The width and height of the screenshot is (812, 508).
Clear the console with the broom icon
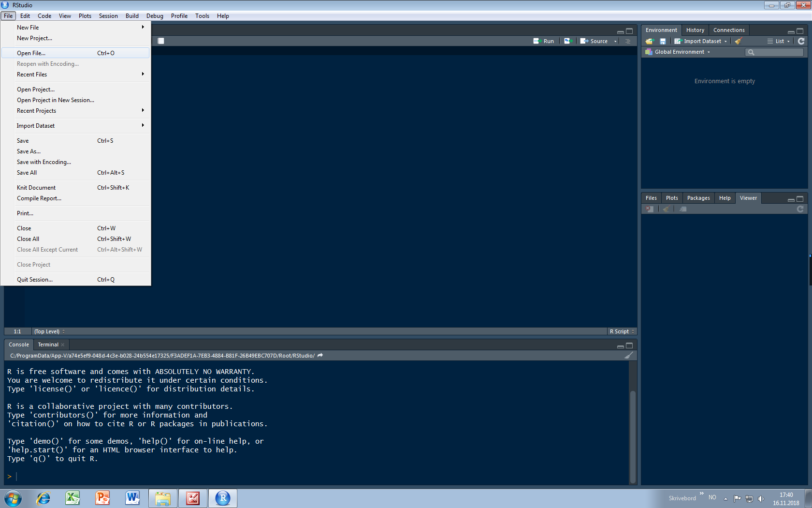pos(629,356)
